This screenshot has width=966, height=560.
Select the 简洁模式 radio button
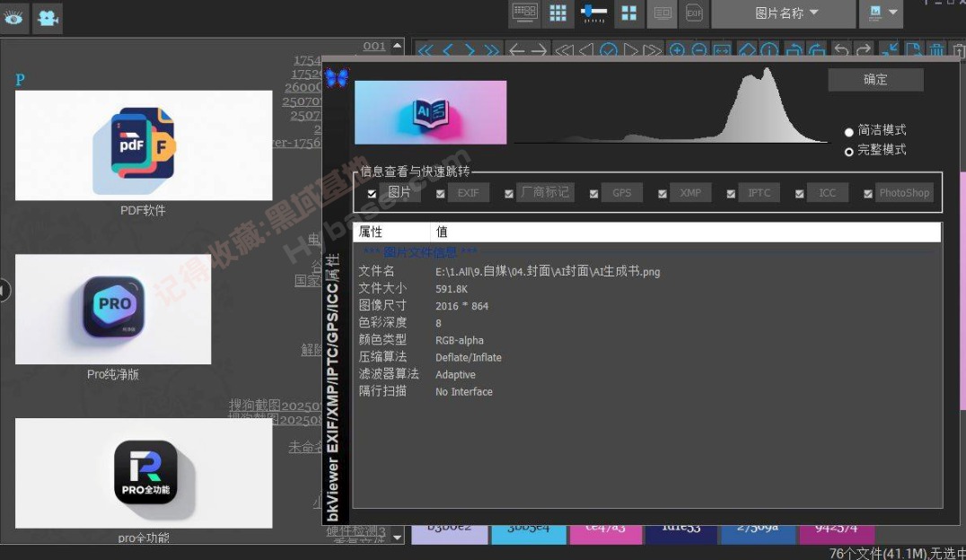[849, 131]
